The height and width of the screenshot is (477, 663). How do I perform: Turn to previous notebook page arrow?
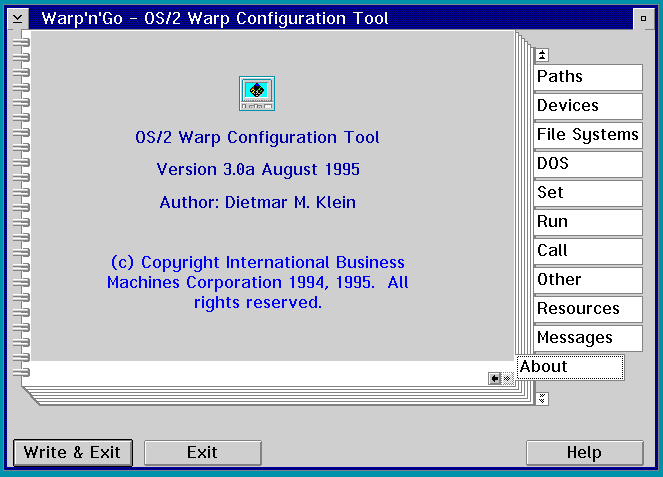tap(494, 378)
